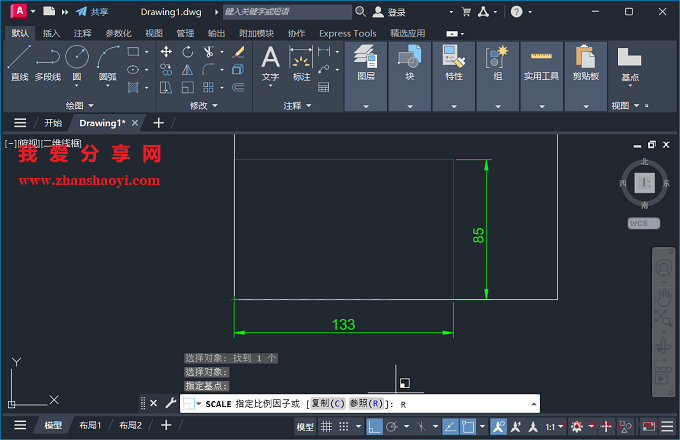Activate the Trim scissors tool
680x440 pixels.
[209, 52]
